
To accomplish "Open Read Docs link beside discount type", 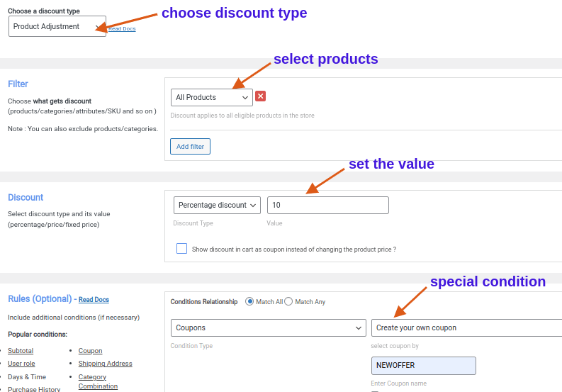I will coord(122,29).
